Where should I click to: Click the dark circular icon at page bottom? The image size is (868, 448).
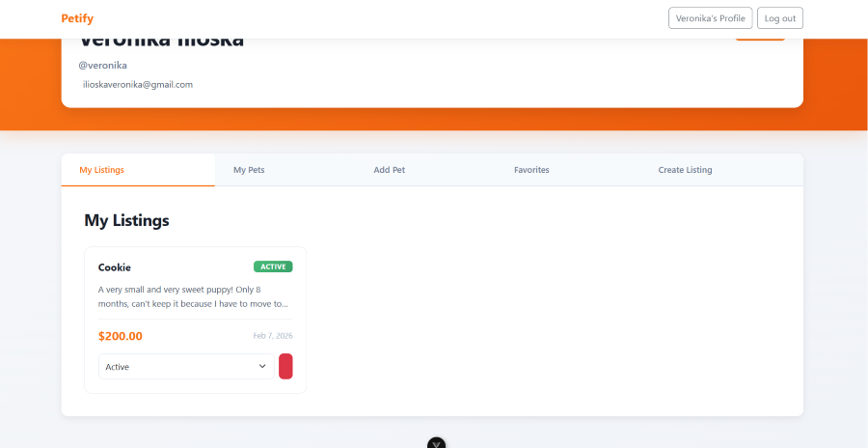coord(437,443)
